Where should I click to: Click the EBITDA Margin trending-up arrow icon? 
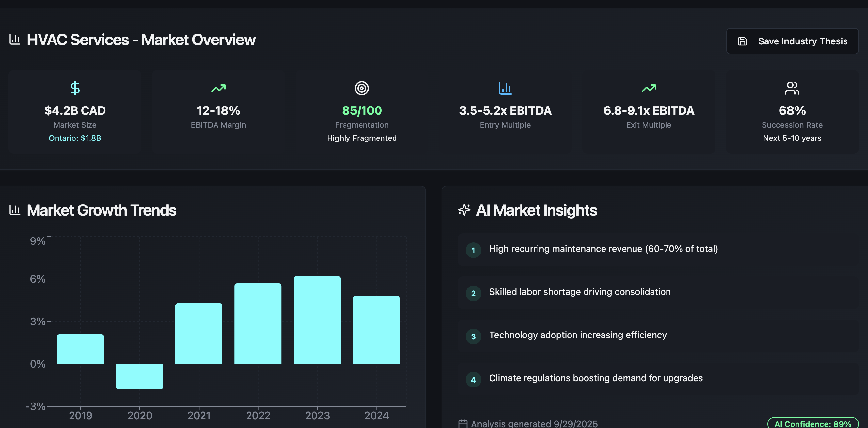pos(218,88)
